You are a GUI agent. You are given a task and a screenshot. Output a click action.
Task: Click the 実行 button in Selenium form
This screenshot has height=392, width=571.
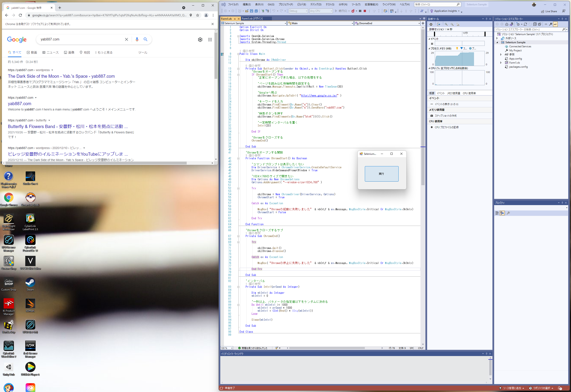tap(381, 174)
